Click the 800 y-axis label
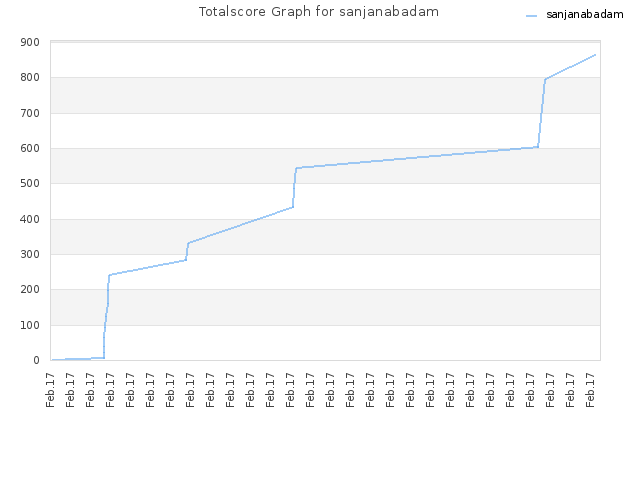 click(x=30, y=78)
